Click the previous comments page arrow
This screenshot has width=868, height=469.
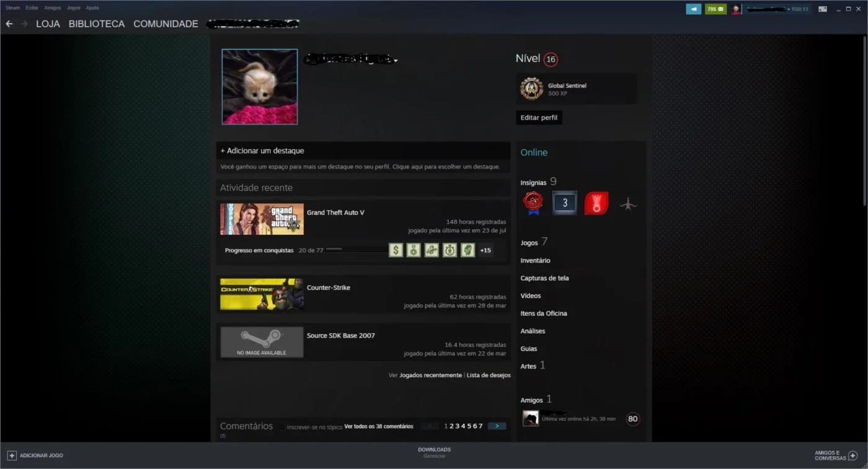[430, 426]
